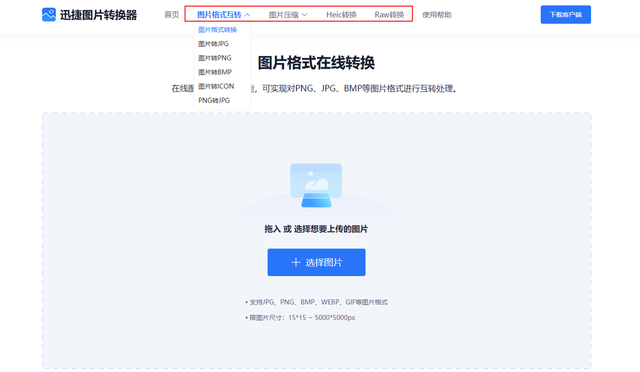Select 图片转PNG from the dropdown list
This screenshot has width=640, height=372.
(215, 58)
